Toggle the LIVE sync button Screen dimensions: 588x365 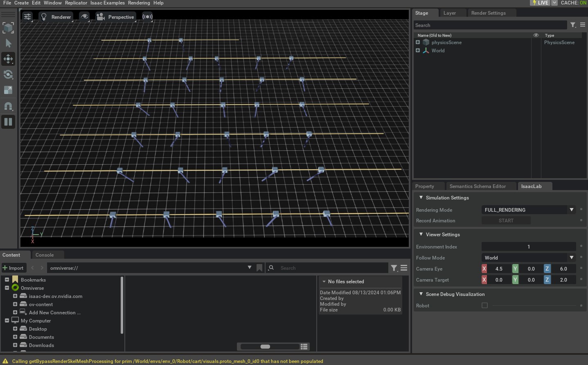[540, 3]
